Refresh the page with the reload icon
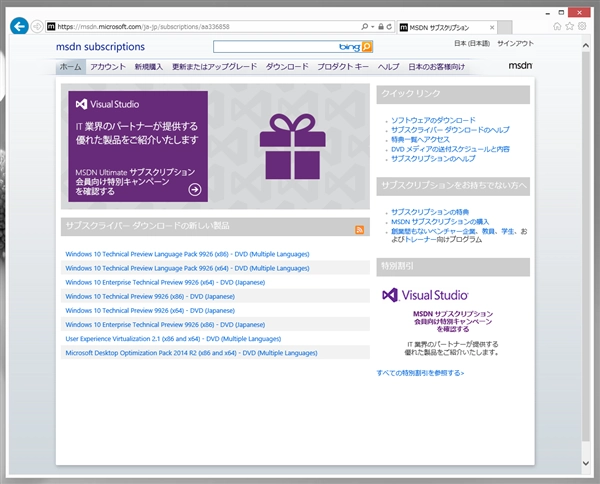 point(389,26)
